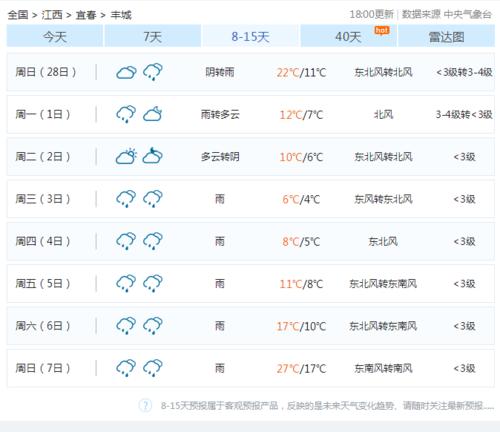The image size is (500, 432).
Task: Open the 今天 forecast tab
Action: coord(55,36)
